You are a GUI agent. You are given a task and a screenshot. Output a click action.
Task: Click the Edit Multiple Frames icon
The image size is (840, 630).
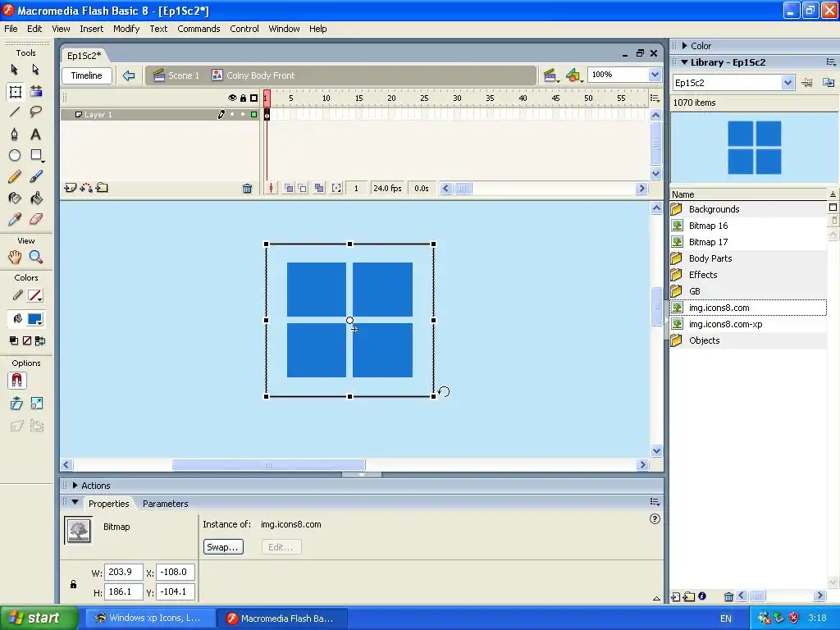[319, 189]
